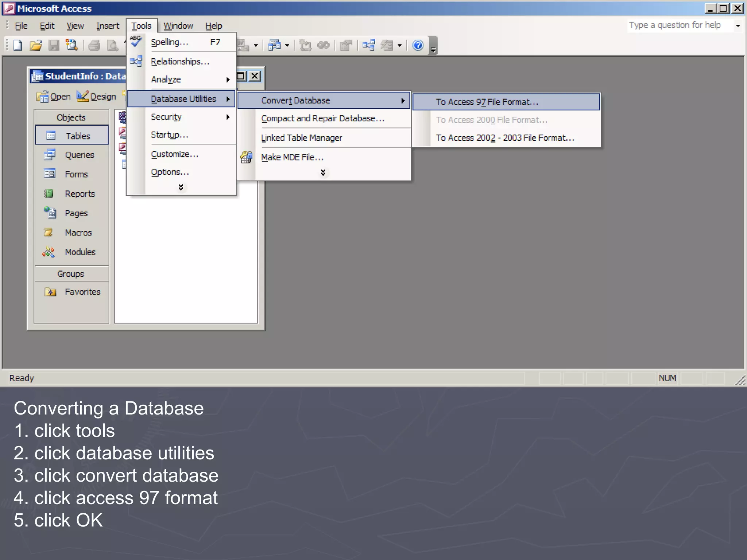Open the View menu
The height and width of the screenshot is (560, 747).
click(x=75, y=26)
